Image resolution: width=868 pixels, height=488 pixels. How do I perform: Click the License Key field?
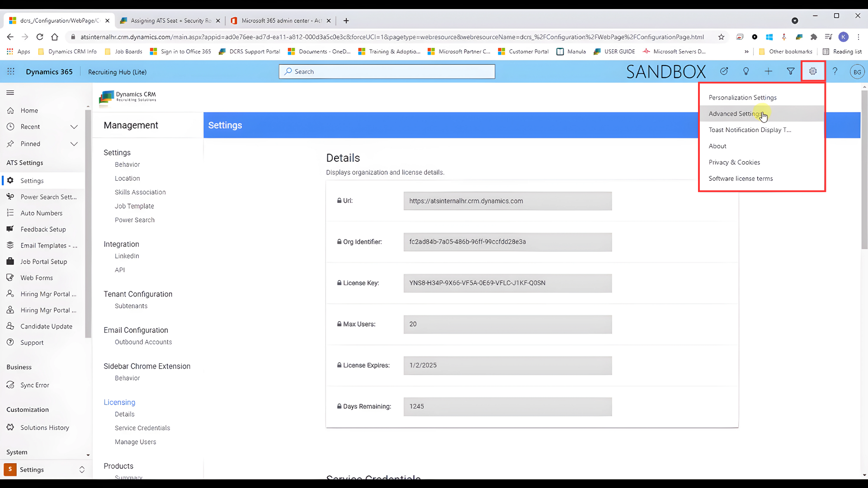508,283
